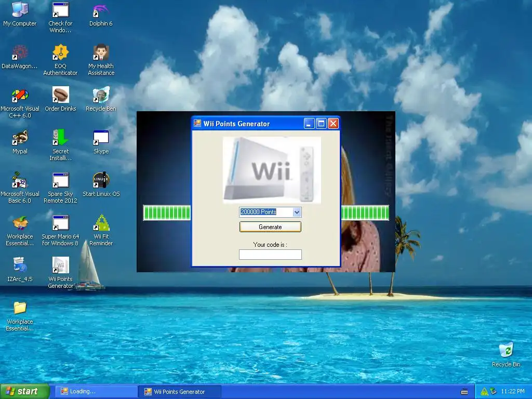Select the Wii Fit Reminder icon
The width and height of the screenshot is (532, 399).
click(101, 230)
